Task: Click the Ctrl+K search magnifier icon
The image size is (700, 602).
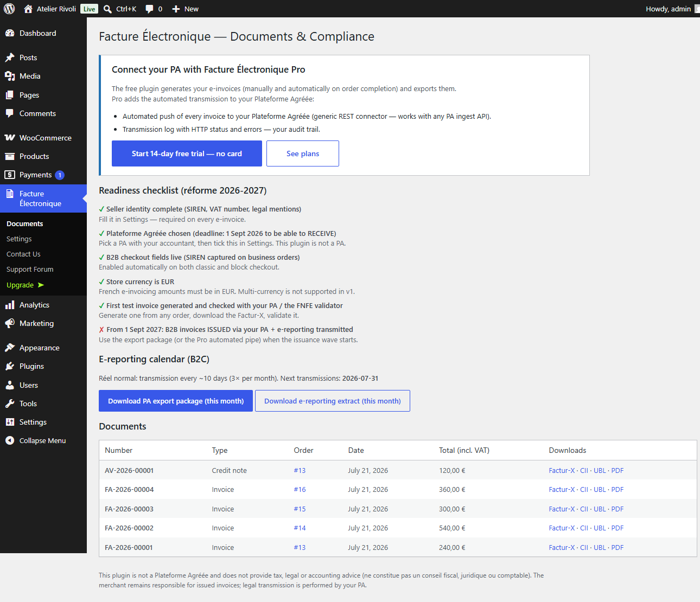Action: [x=108, y=9]
